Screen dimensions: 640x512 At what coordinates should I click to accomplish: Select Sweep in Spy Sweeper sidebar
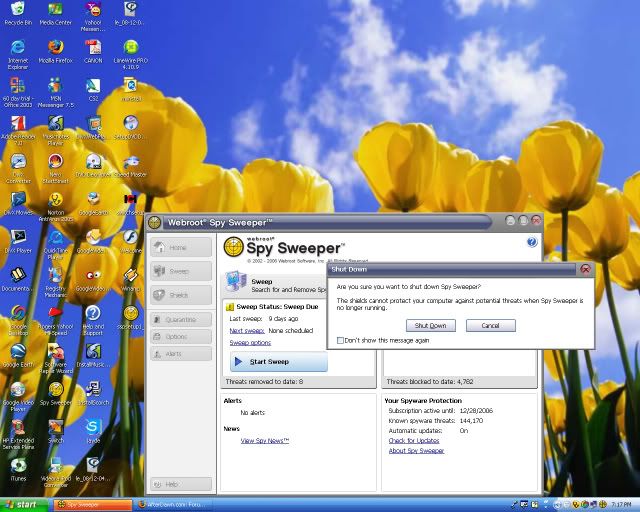point(181,271)
